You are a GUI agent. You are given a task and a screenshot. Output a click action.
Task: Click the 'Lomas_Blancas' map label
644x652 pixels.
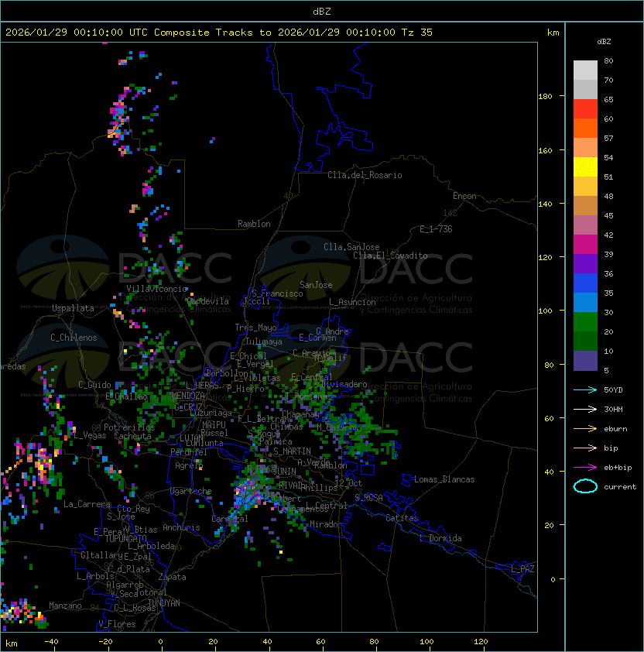pos(444,479)
